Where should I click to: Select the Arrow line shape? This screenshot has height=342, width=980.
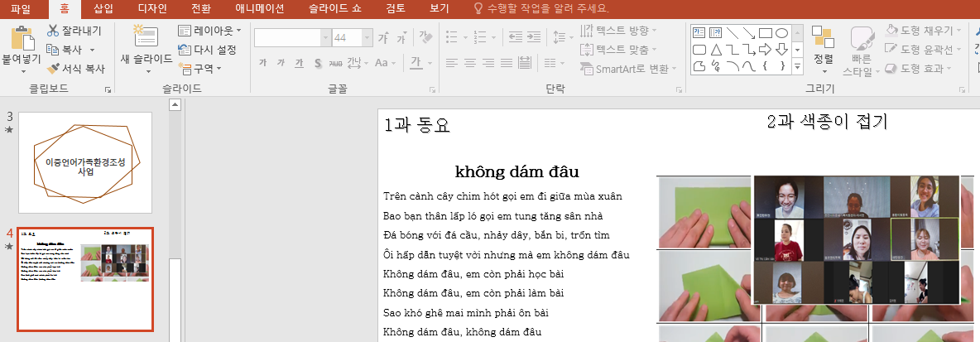748,32
